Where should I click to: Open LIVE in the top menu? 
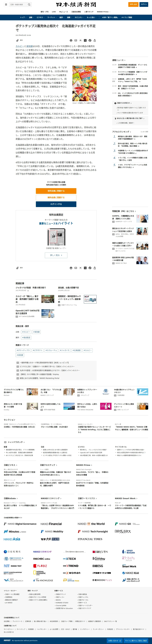(x=54, y=12)
